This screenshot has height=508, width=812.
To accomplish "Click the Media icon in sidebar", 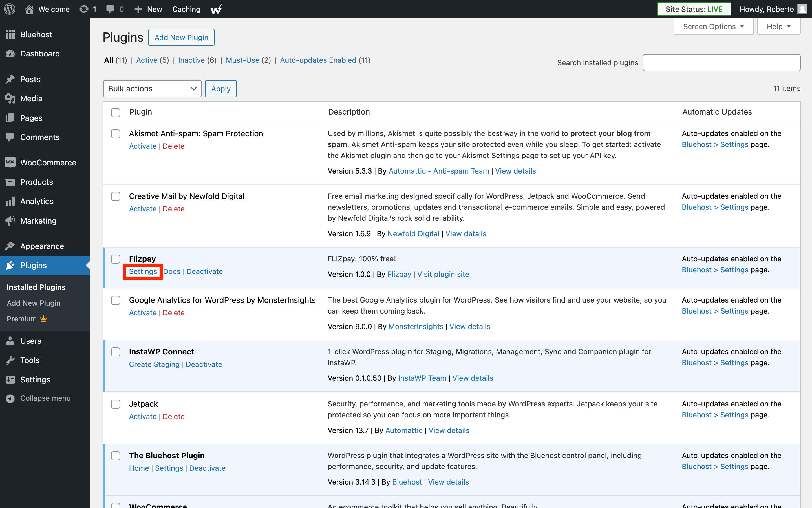I will click(x=10, y=98).
